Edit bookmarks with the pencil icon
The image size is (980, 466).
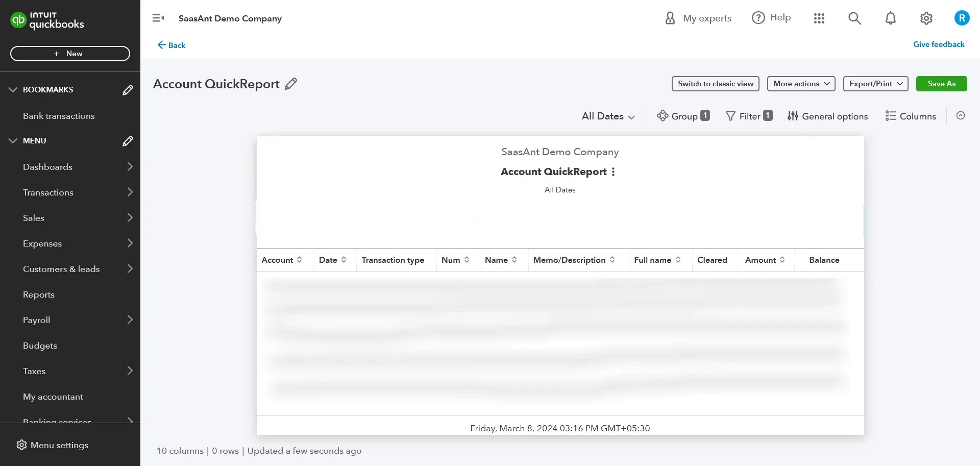click(128, 90)
